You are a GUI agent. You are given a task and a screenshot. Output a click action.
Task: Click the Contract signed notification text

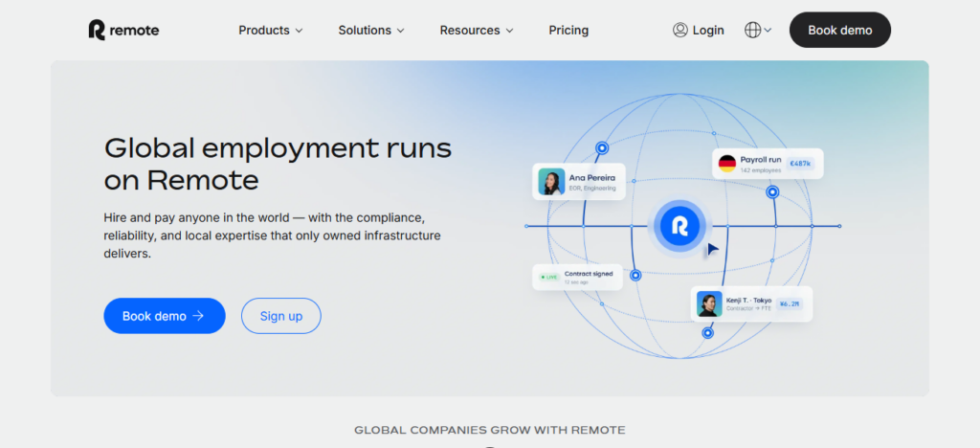tap(589, 274)
